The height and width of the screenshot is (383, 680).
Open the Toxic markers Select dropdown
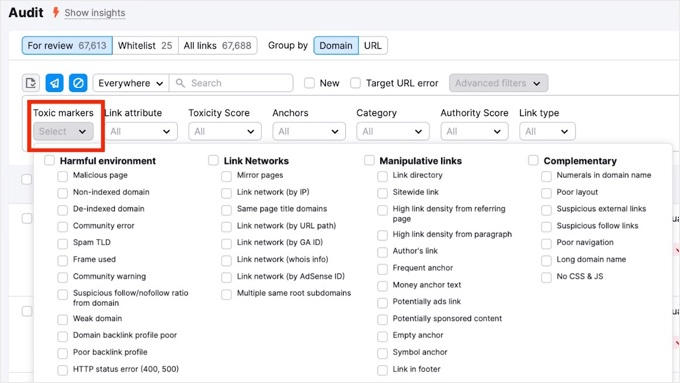click(x=63, y=131)
